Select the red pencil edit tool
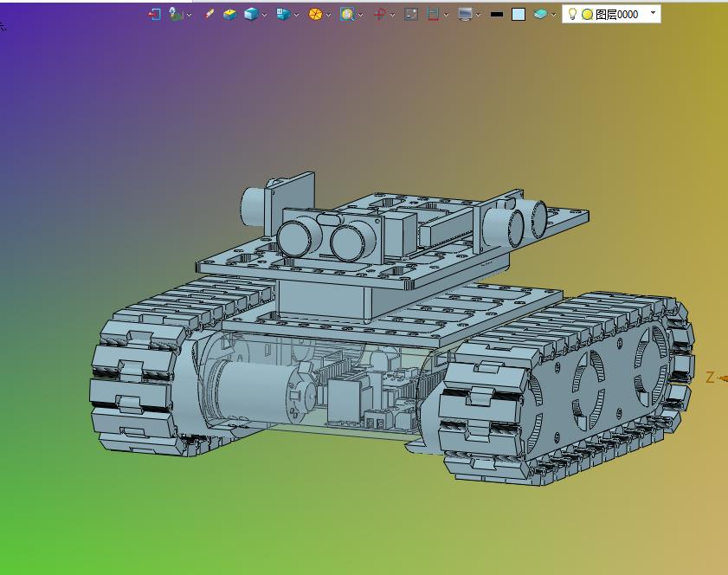728x575 pixels. pos(209,14)
